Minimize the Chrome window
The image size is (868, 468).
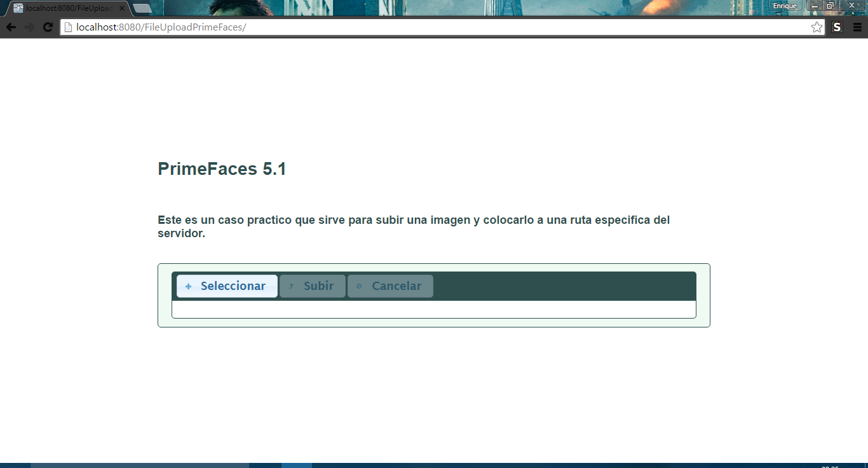point(815,5)
